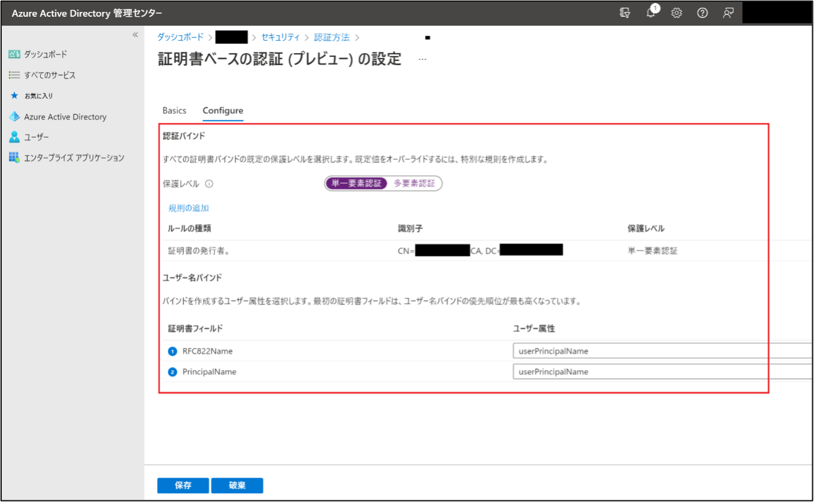This screenshot has width=815, height=504.
Task: Open the ellipsis menu beside page title
Action: (422, 59)
